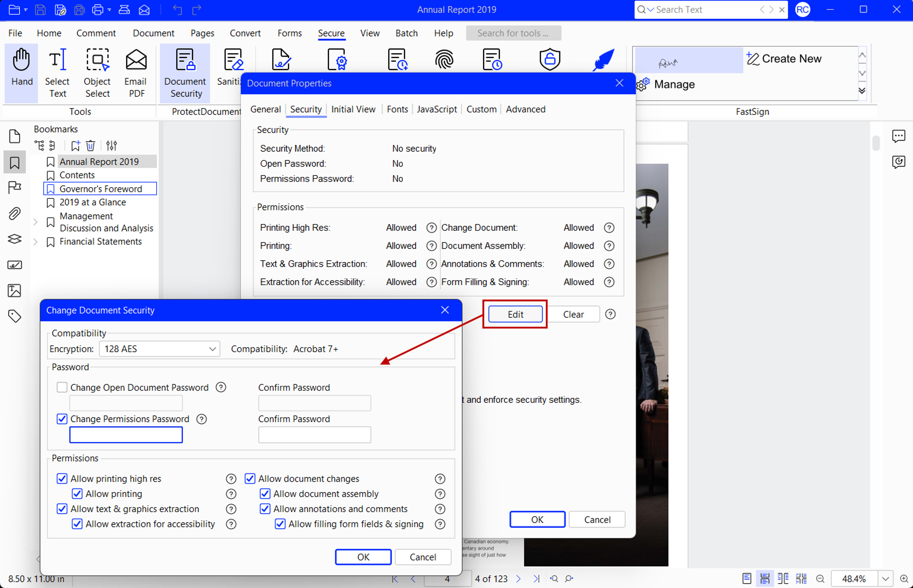Screen dimensions: 913x588
Task: Add a new bookmark in the Bookmarks toolbar
Action: click(x=76, y=145)
